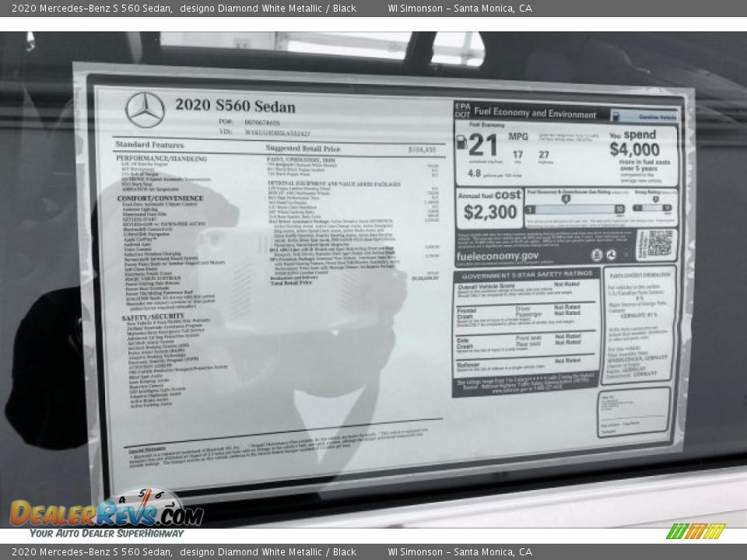
Task: Open the fueleconomy.gov web address
Action: coord(497,256)
